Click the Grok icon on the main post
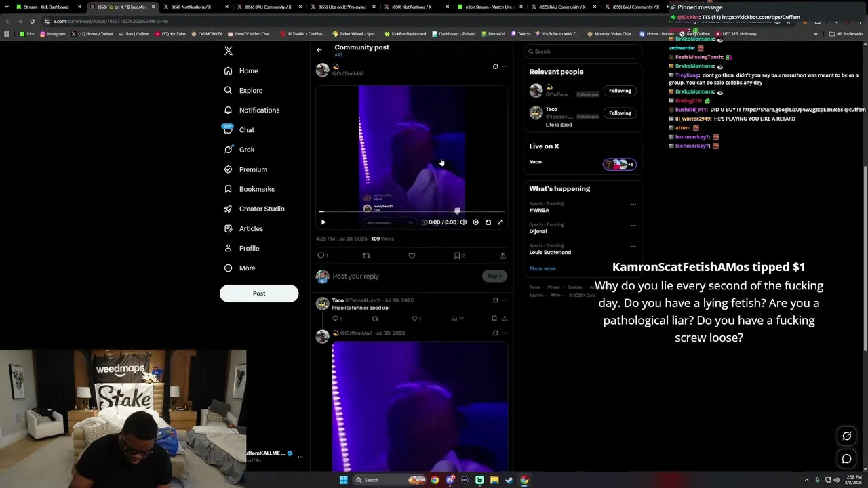This screenshot has width=868, height=488. [x=495, y=66]
